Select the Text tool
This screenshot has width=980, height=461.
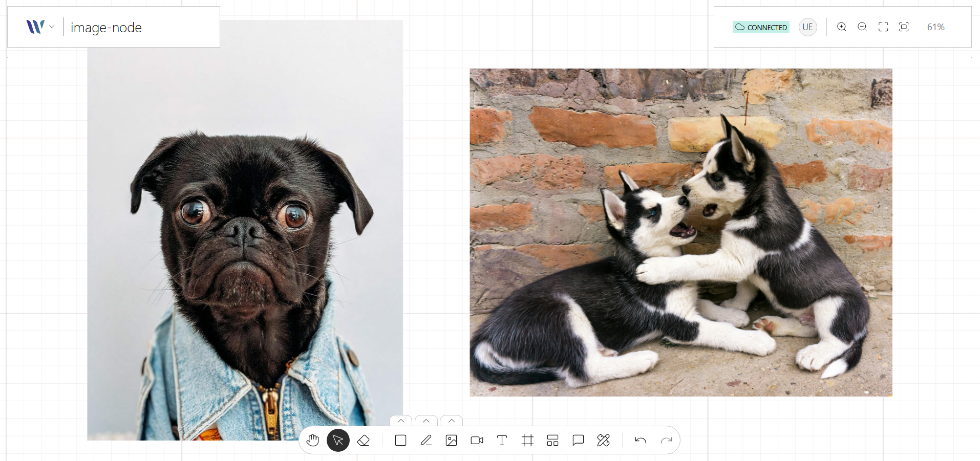click(x=502, y=440)
